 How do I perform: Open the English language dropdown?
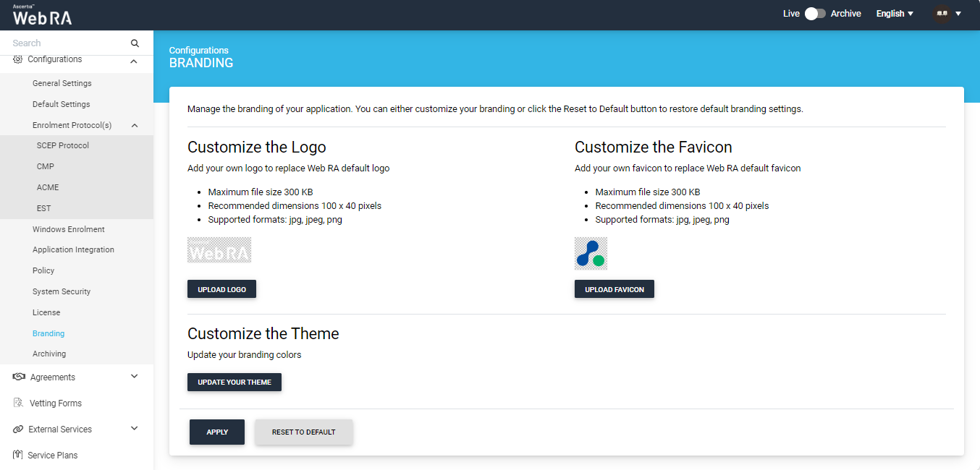click(x=895, y=14)
